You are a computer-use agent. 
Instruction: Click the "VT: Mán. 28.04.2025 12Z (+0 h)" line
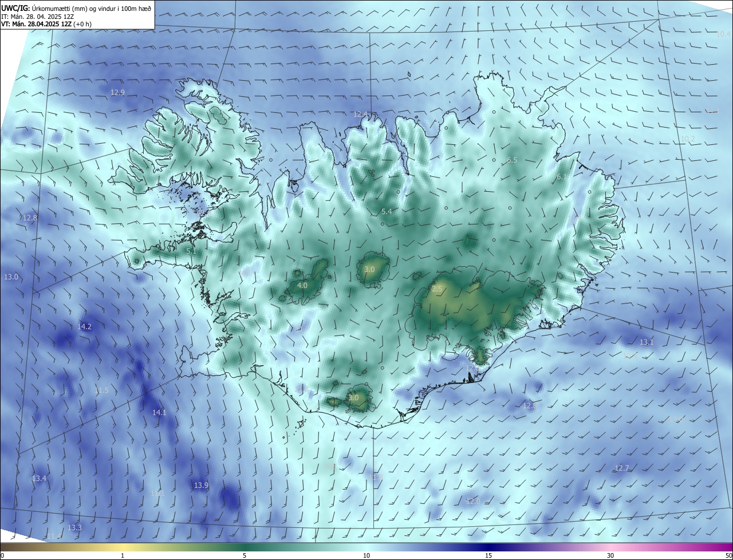tap(46, 24)
